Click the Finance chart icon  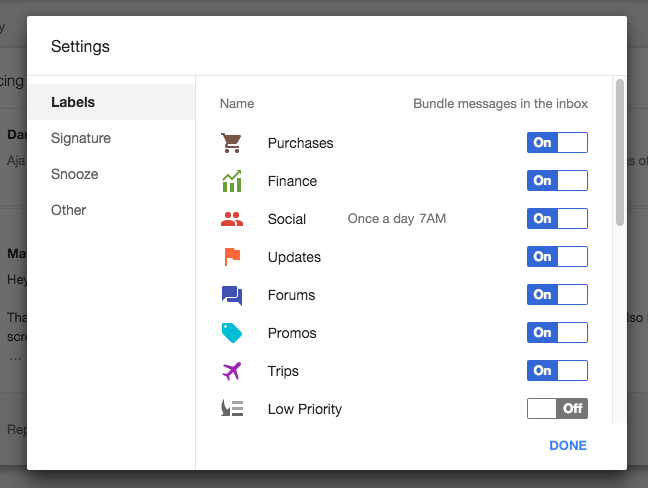click(231, 181)
